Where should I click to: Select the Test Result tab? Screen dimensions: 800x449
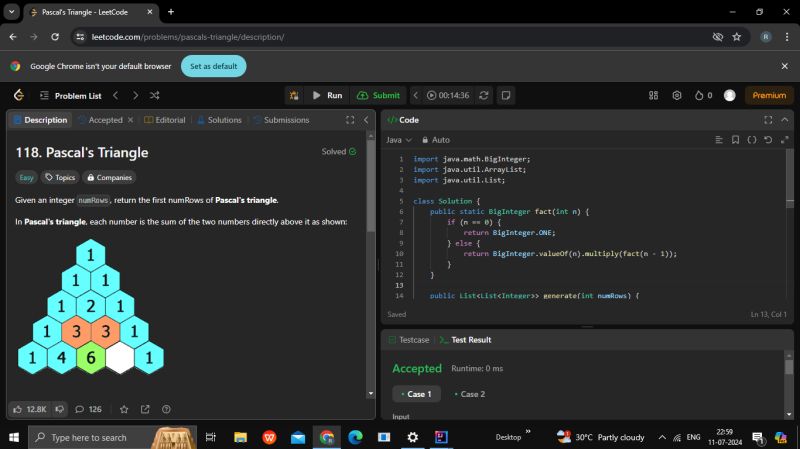[465, 340]
